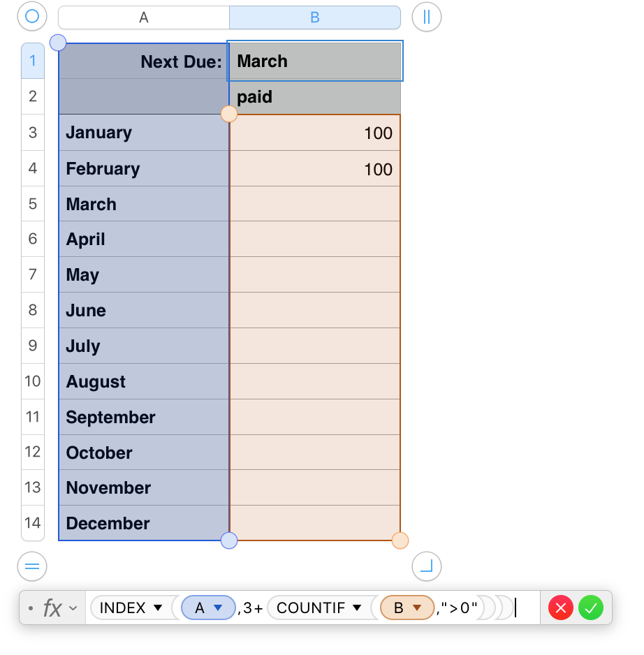Image resolution: width=644 pixels, height=655 pixels.
Task: Click the September cell
Action: point(144,417)
